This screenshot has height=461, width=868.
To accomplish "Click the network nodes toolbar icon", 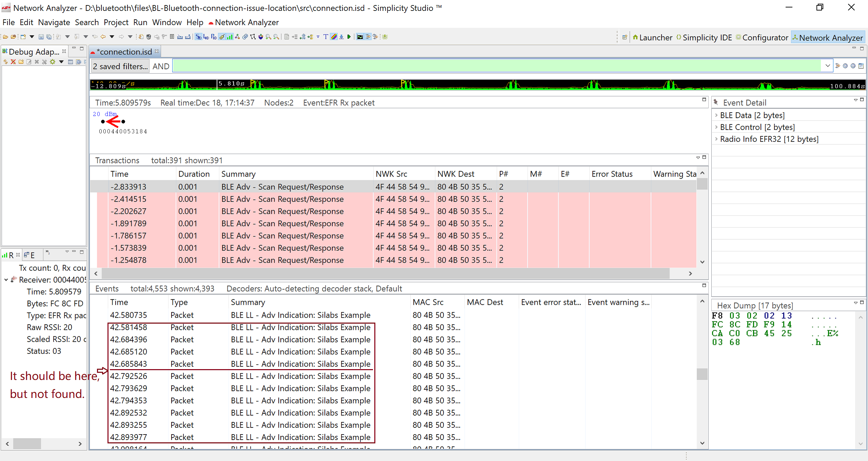I will coord(237,37).
